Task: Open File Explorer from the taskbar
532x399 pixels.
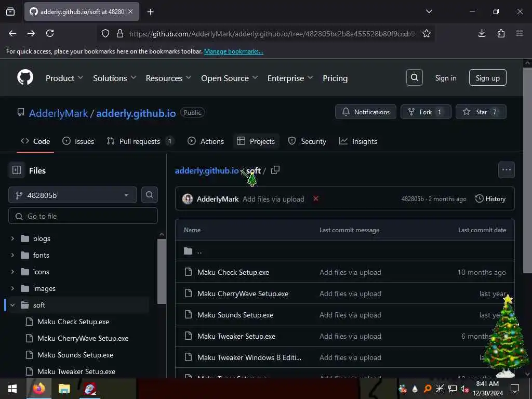Action: (x=64, y=389)
